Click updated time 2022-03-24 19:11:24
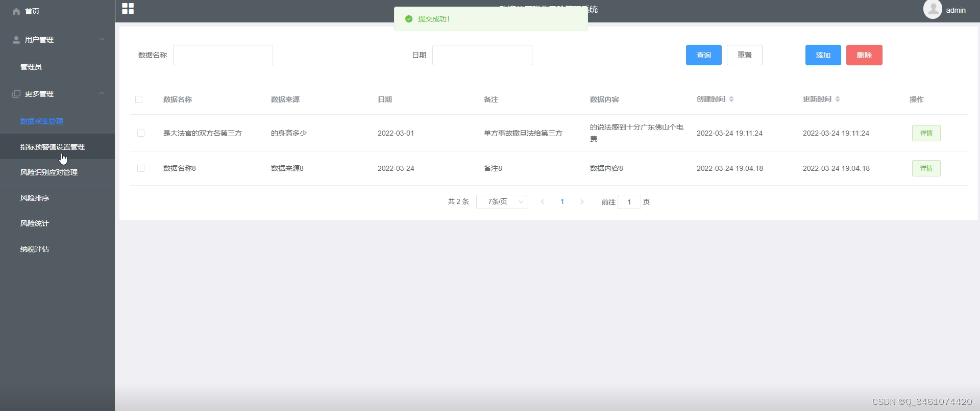This screenshot has width=980, height=411. 836,133
